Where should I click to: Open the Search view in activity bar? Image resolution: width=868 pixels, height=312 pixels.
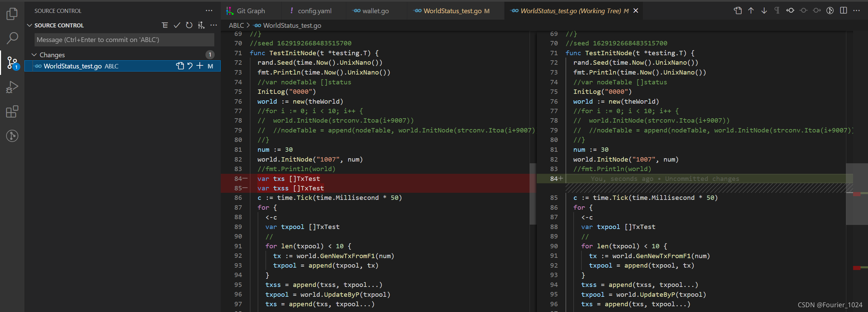click(x=12, y=38)
